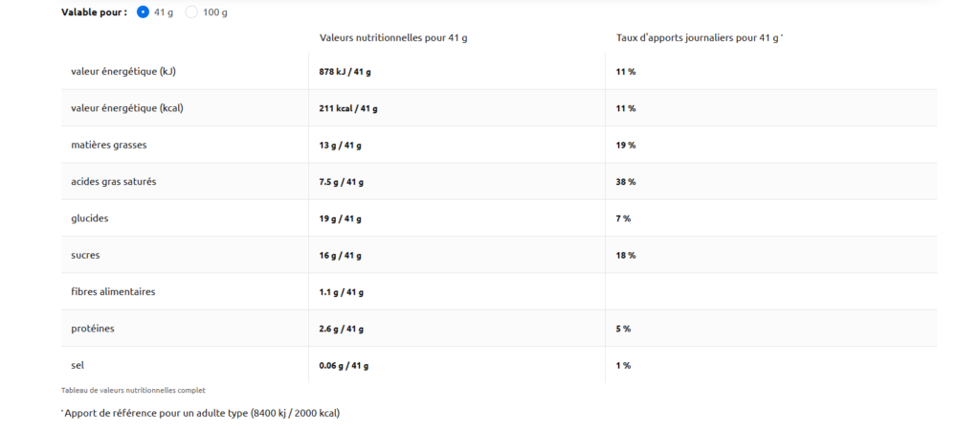The width and height of the screenshot is (980, 432).
Task: Open the 'Tableau de valeurs nutritionnelles complet' link
Action: click(133, 390)
